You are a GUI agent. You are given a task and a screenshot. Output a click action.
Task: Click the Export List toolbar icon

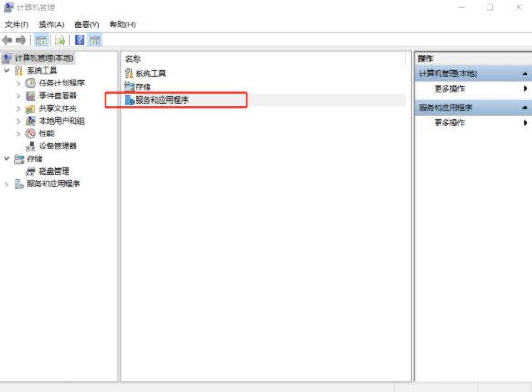[x=60, y=40]
